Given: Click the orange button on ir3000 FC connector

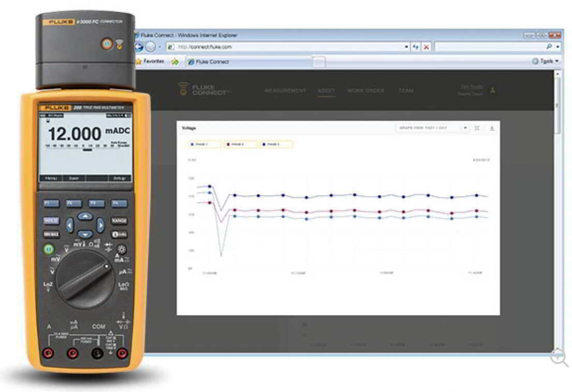Looking at the screenshot, I should pos(107,44).
